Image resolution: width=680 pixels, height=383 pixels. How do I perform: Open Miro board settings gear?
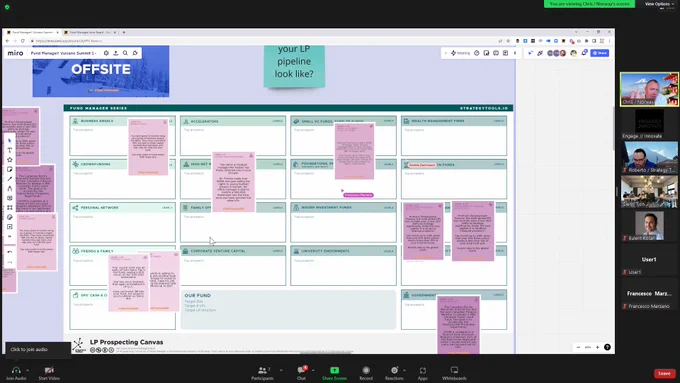pos(106,53)
